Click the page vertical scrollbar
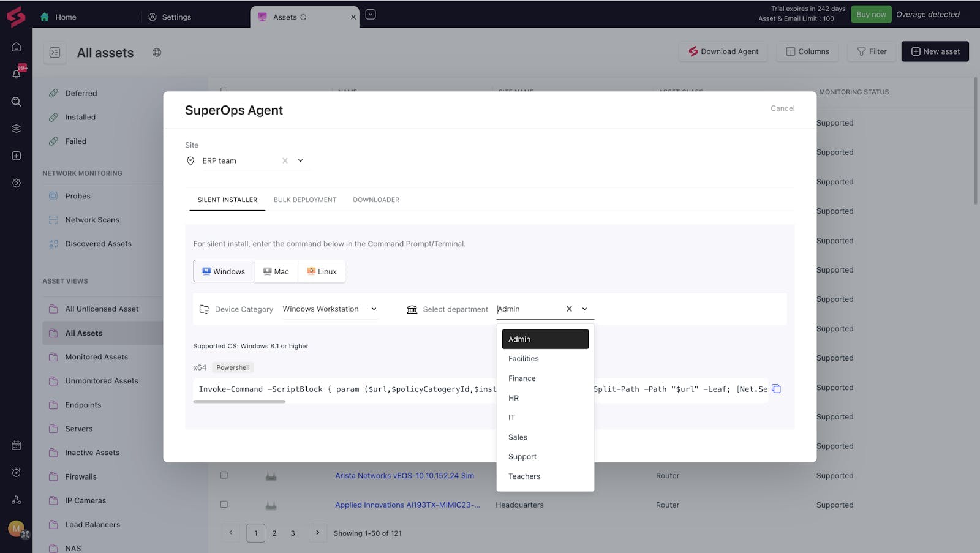980x553 pixels. 976,141
